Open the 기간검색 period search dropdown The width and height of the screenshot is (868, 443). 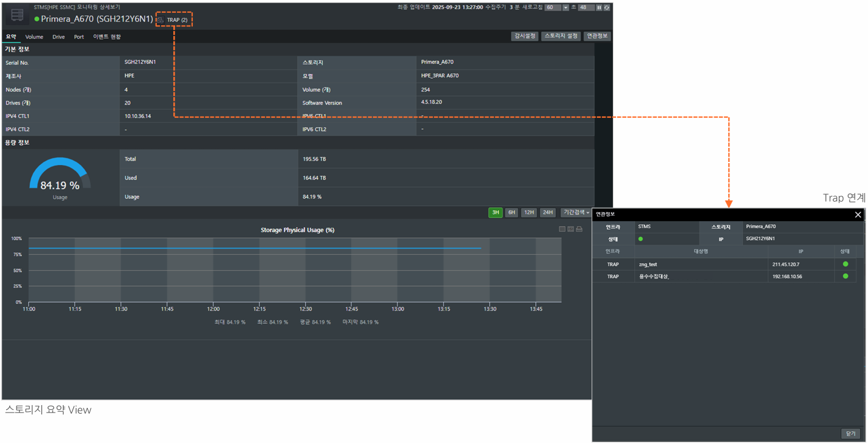pyautogui.click(x=576, y=213)
